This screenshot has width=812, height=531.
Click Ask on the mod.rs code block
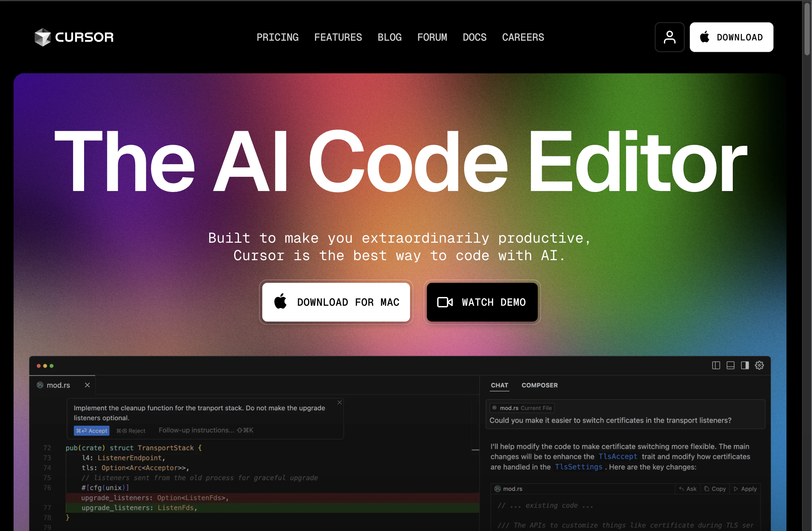[688, 489]
